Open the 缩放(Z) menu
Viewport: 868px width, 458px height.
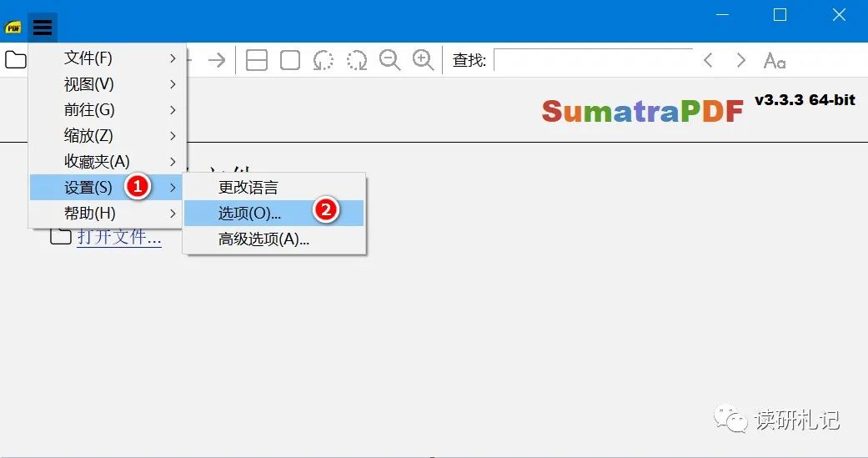[x=106, y=136]
